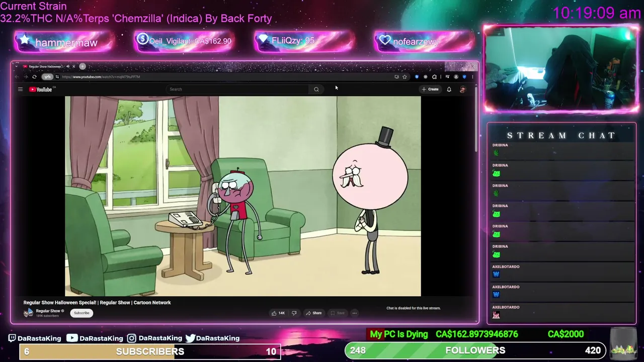This screenshot has height=362, width=644.
Task: Click the Twitch DaRastaKing social handle
Action: point(35,338)
